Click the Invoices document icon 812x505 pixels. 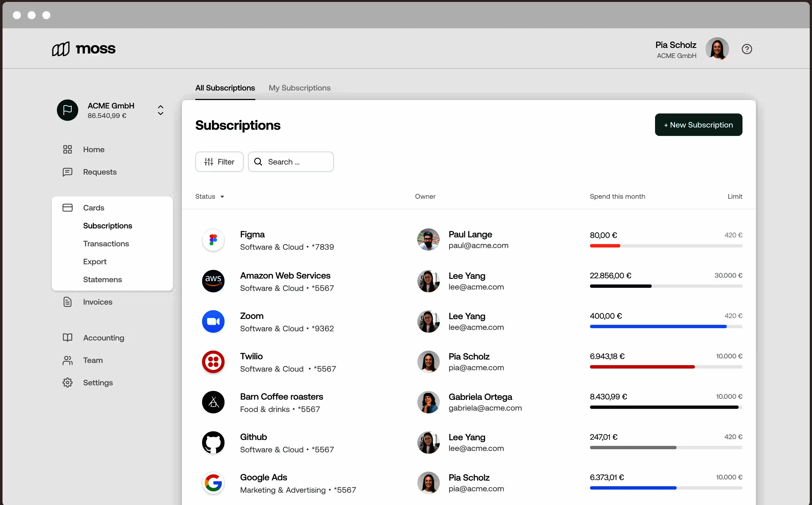point(68,302)
